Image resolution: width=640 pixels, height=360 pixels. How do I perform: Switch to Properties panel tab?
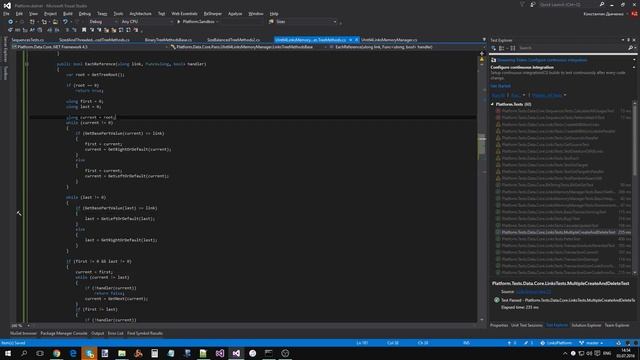click(499, 325)
